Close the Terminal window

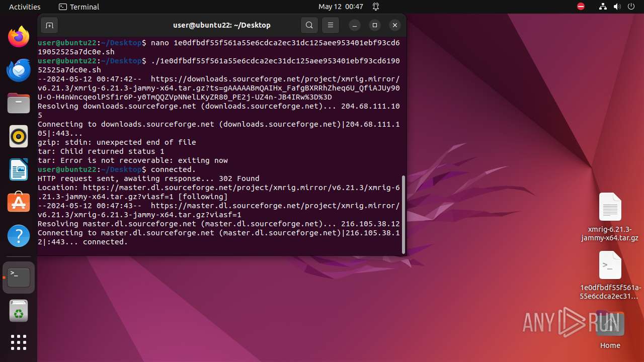395,25
